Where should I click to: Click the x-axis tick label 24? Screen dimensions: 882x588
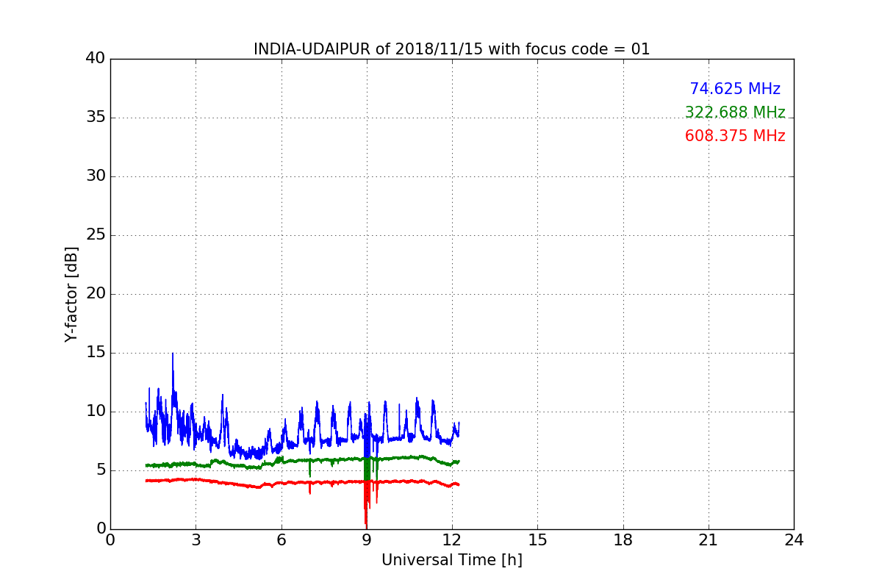794,540
